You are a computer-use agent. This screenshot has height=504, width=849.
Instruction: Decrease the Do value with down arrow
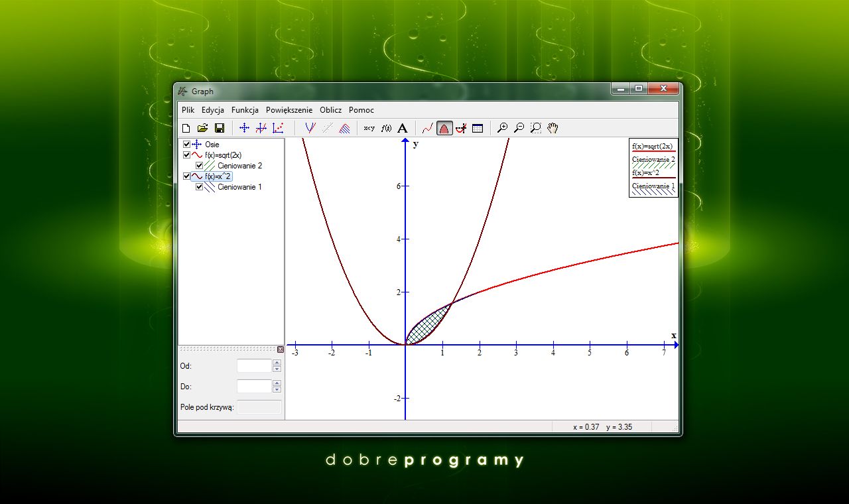tap(277, 390)
